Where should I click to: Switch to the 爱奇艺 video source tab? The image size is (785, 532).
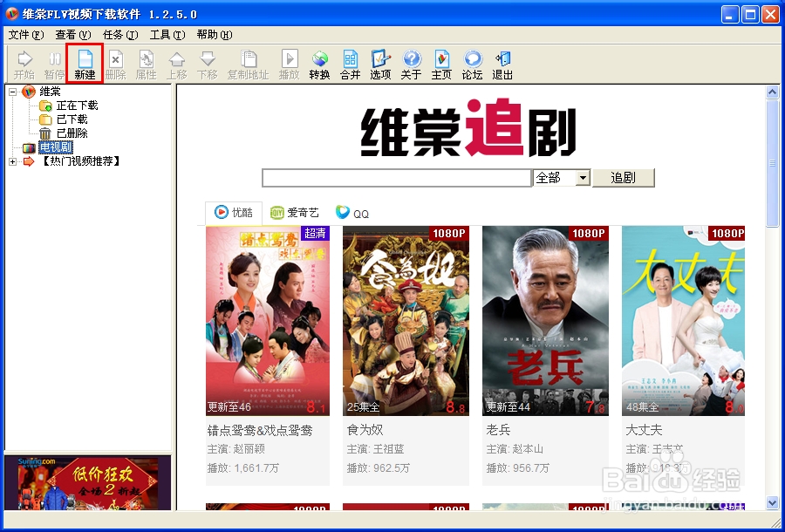tap(297, 212)
